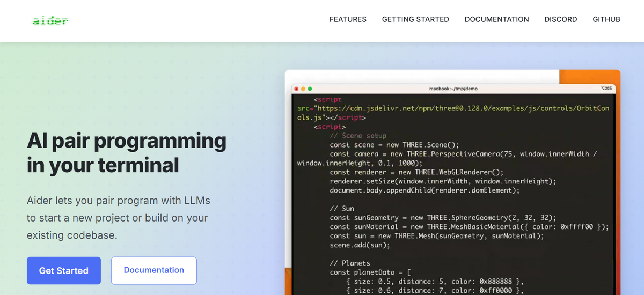Click the 'macbook:~/tmp/demo' terminal title
The width and height of the screenshot is (644, 295).
453,88
